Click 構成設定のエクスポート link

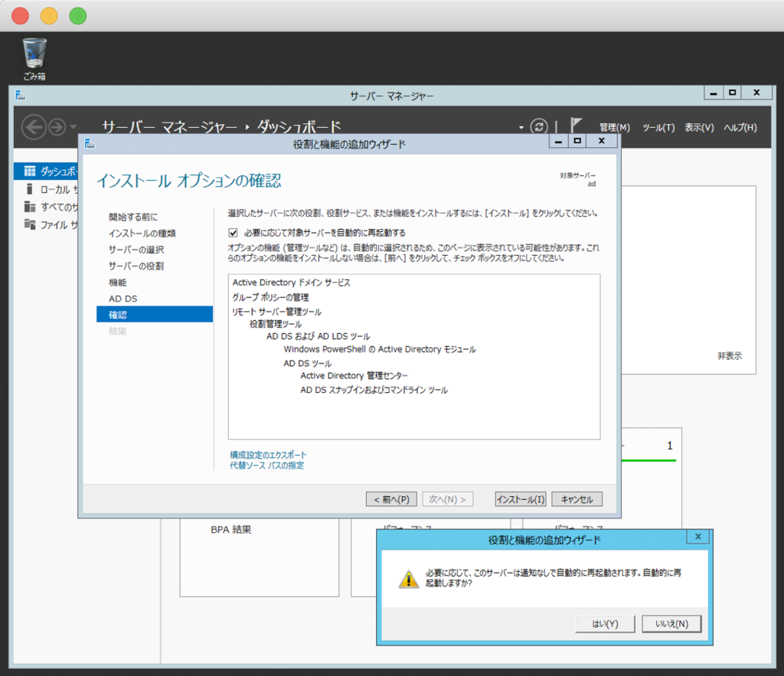pyautogui.click(x=268, y=455)
